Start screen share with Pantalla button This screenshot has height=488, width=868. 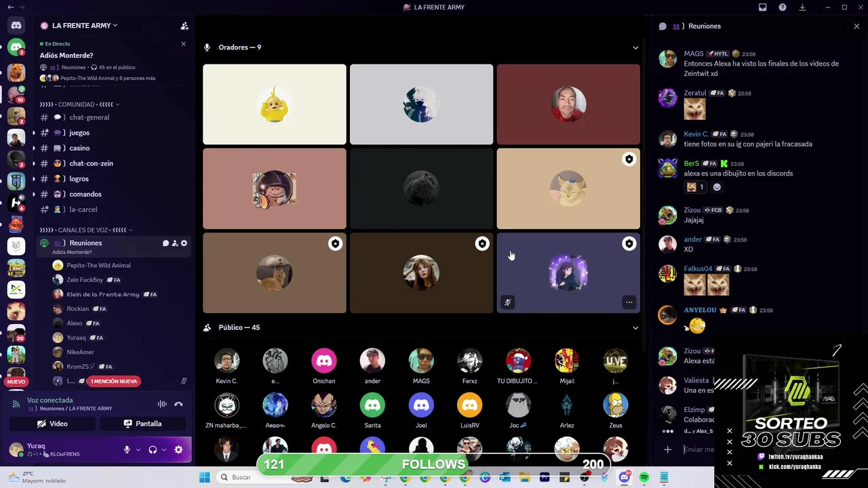click(x=142, y=424)
